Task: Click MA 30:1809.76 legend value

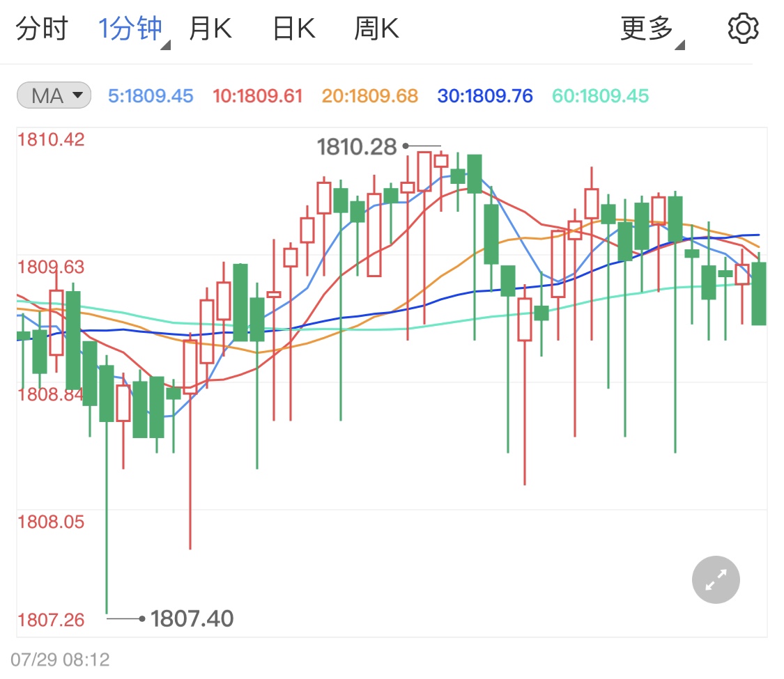Action: 485,96
